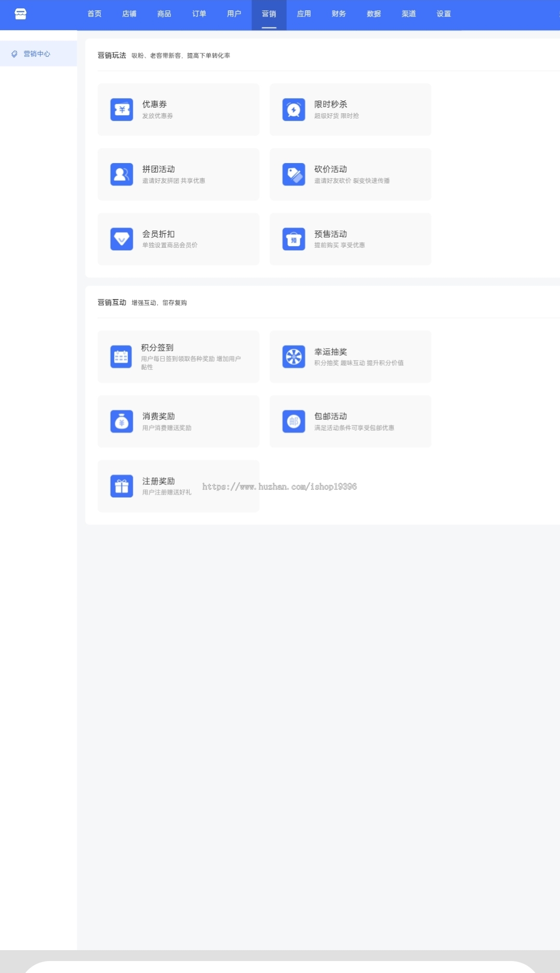
Task: Select 营销中心 in the sidebar
Action: (x=38, y=54)
